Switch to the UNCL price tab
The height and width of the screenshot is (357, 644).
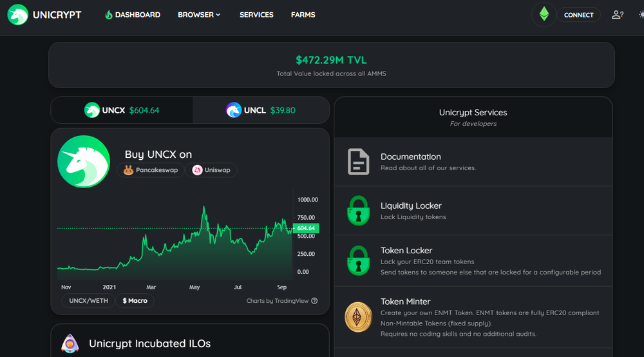click(261, 110)
